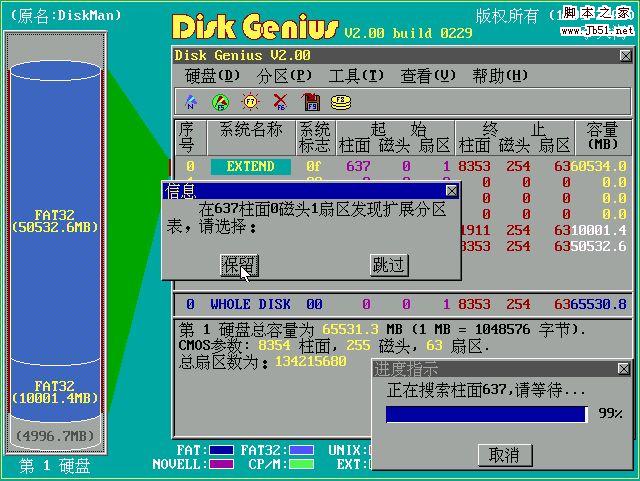640x481 pixels.
Task: Click the F7 sun-shaped toolbar icon
Action: click(x=250, y=101)
